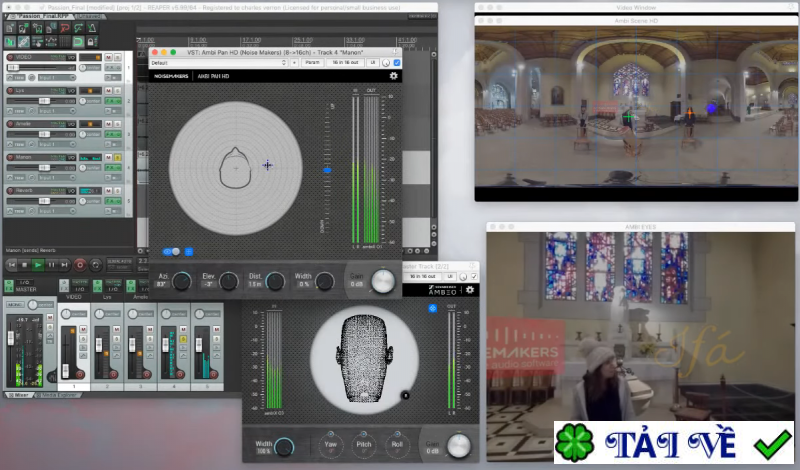Open Ambi Pan HD settings gear
Image resolution: width=800 pixels, height=470 pixels.
click(x=393, y=75)
